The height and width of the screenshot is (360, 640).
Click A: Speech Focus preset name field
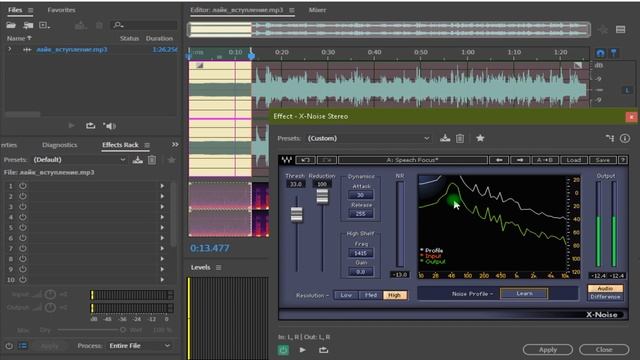click(413, 160)
